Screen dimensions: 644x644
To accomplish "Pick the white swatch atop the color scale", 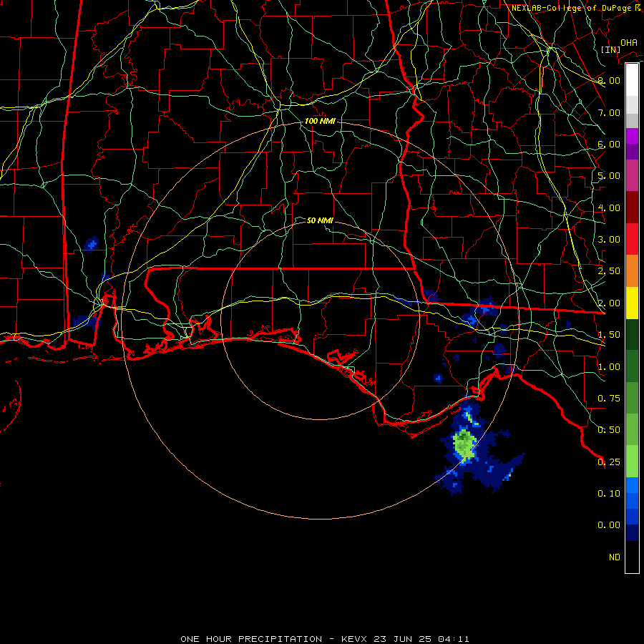I will pyautogui.click(x=632, y=80).
